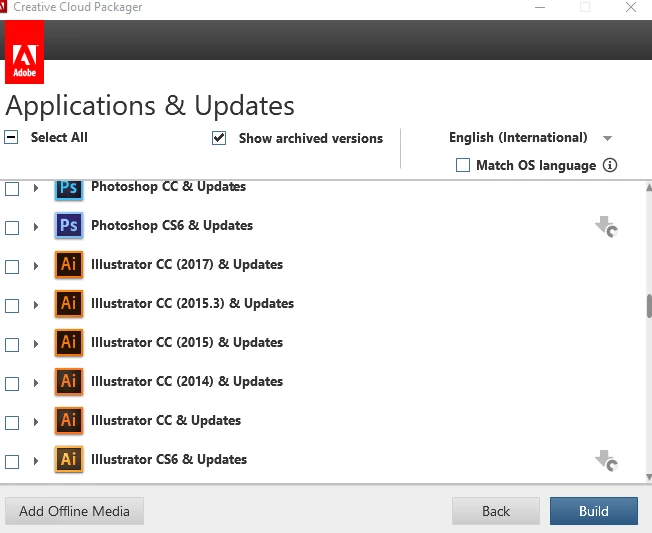The width and height of the screenshot is (652, 533).
Task: Click the Illustrator CC (2015) Ai icon
Action: [x=69, y=343]
